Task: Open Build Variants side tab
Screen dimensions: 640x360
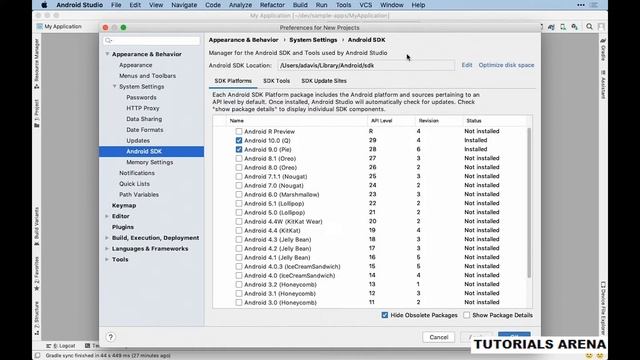Action: click(x=36, y=226)
